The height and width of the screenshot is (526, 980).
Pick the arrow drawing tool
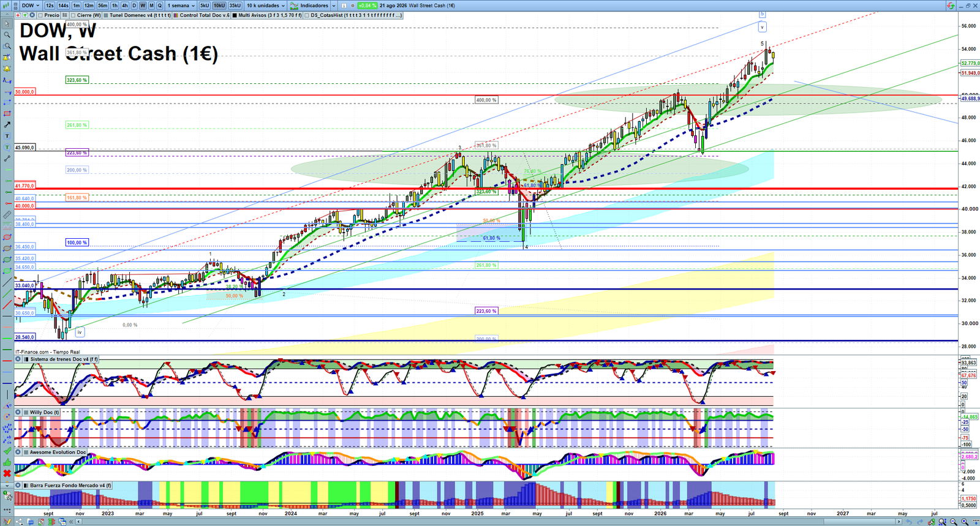pyautogui.click(x=7, y=125)
